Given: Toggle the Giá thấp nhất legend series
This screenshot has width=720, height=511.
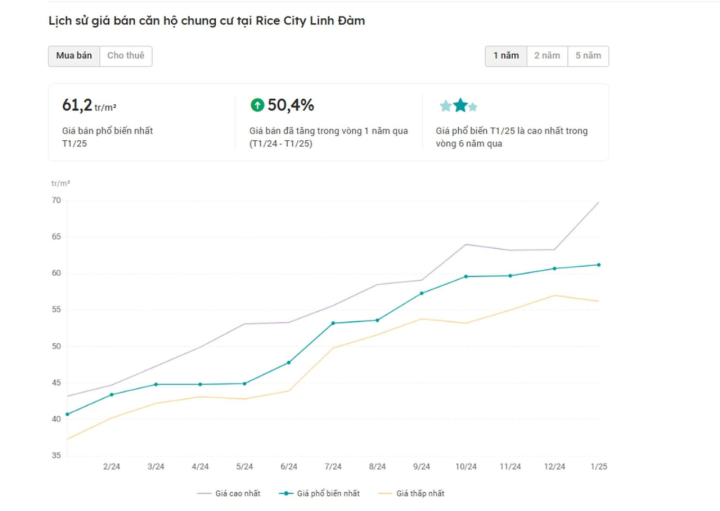Looking at the screenshot, I should pos(412,493).
